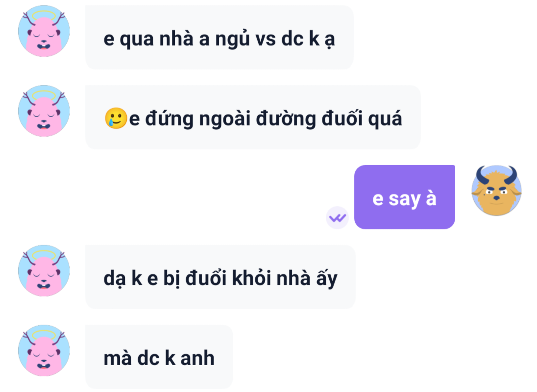
Task: Click the word 'quá' ending the second message
Action: tap(385, 119)
